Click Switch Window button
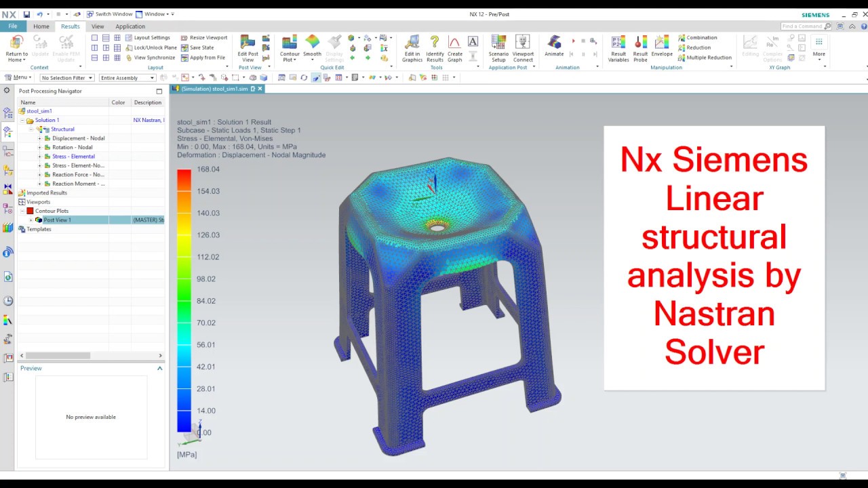868x488 pixels. point(109,14)
